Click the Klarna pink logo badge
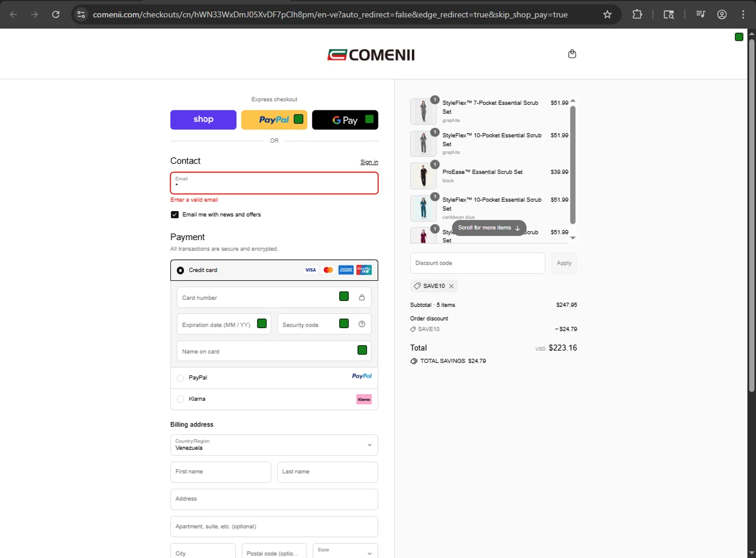This screenshot has width=756, height=558. 364,399
